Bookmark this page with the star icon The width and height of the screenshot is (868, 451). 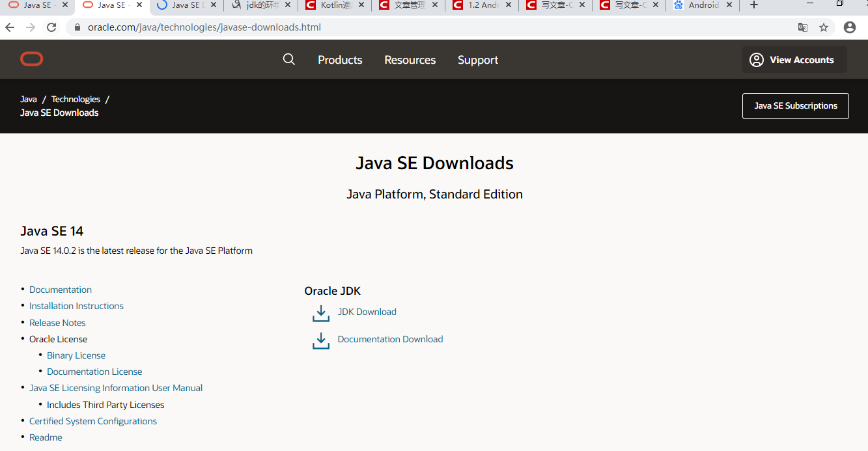point(824,27)
